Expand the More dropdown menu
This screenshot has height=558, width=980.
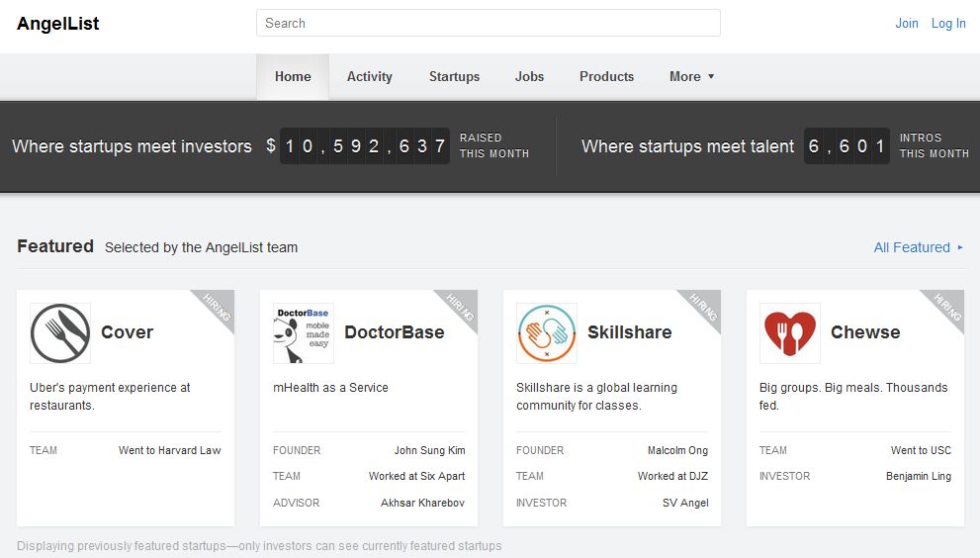tap(691, 76)
